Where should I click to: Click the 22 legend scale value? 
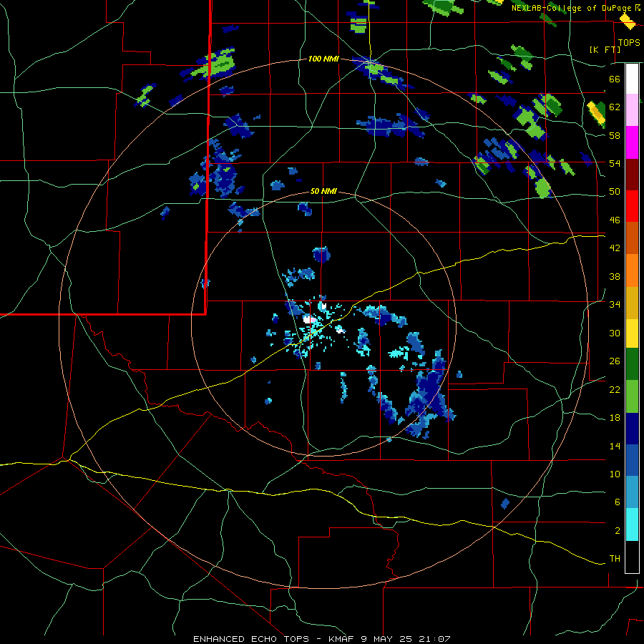click(x=615, y=389)
